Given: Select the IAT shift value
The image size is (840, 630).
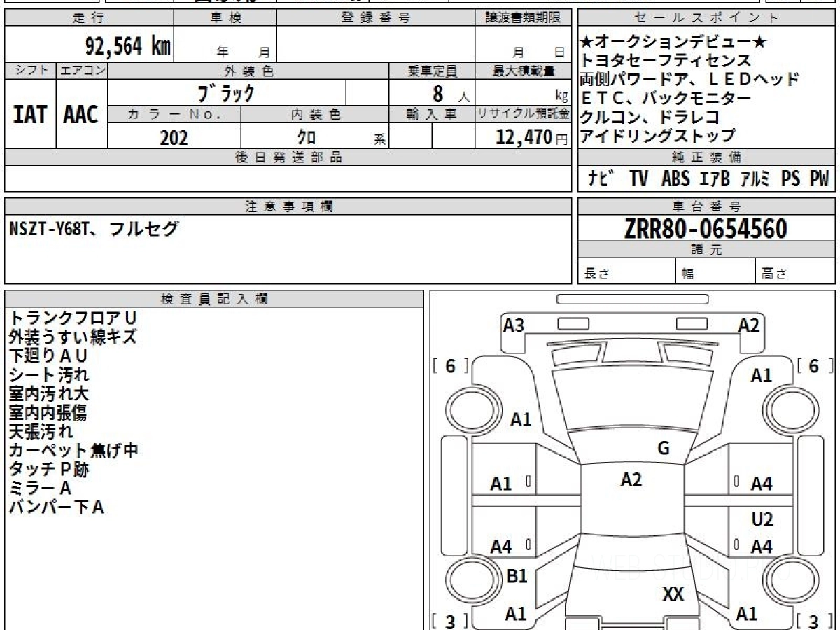Looking at the screenshot, I should coord(30,115).
